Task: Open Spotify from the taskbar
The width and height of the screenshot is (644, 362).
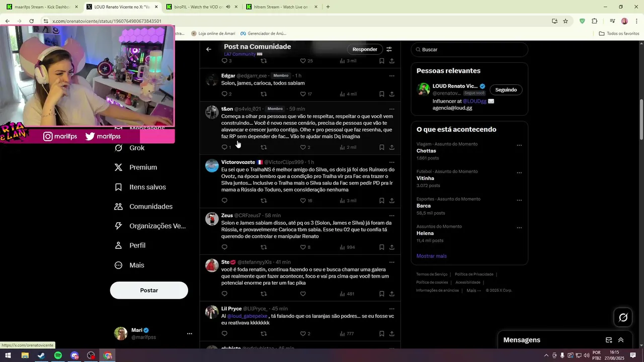Action: pos(58,355)
